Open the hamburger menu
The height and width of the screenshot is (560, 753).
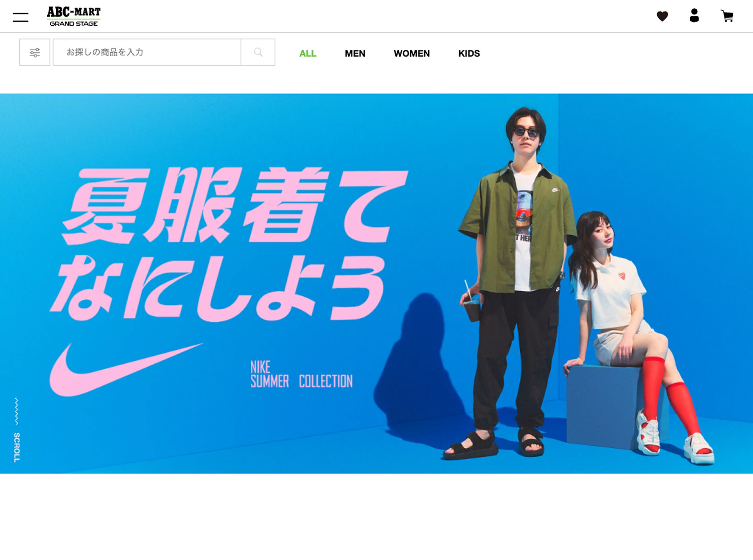(x=20, y=17)
